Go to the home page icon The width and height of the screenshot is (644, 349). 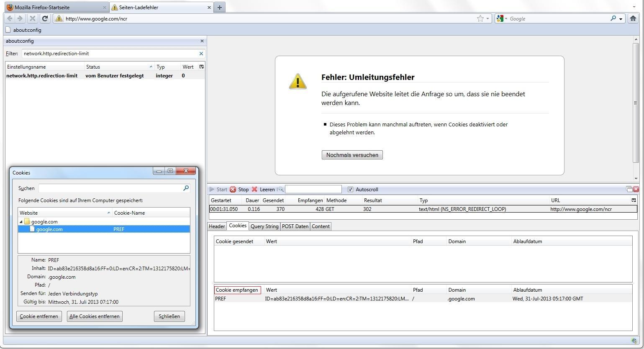click(633, 18)
